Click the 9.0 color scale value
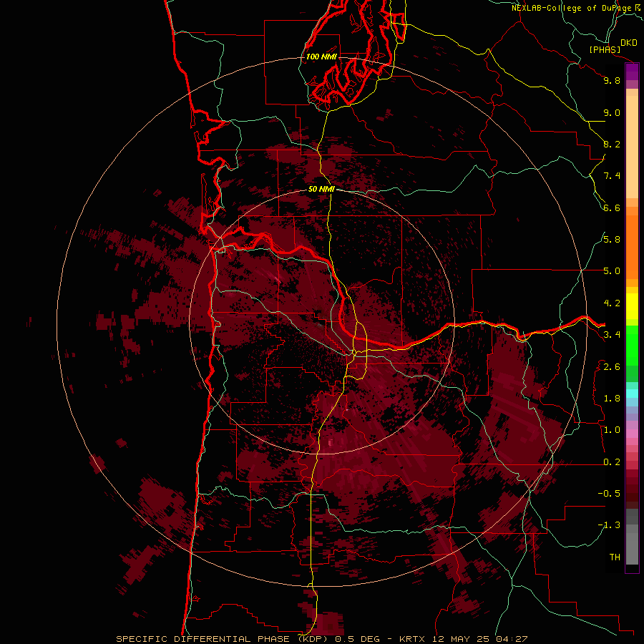 click(x=612, y=112)
